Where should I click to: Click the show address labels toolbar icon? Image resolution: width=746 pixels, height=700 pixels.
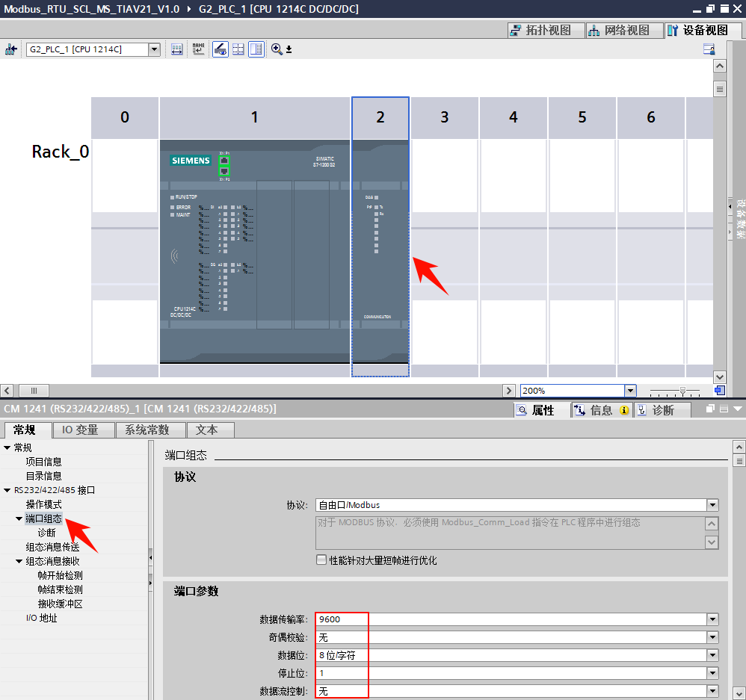point(177,49)
